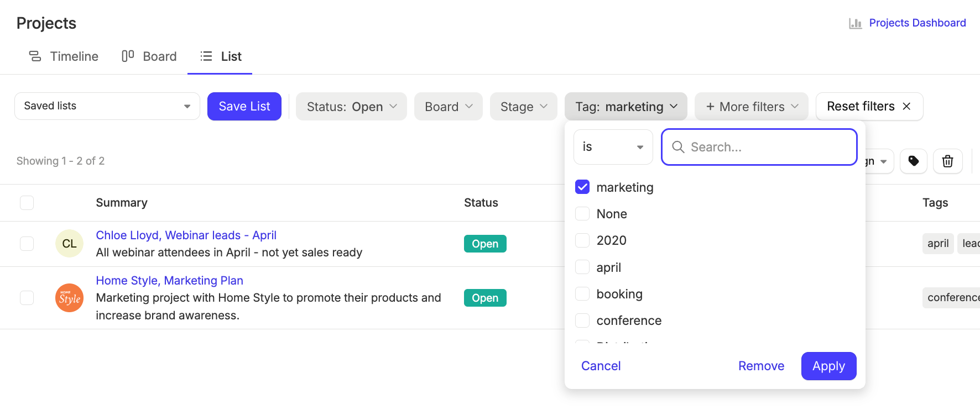
Task: Remove the tag filter
Action: click(x=762, y=366)
